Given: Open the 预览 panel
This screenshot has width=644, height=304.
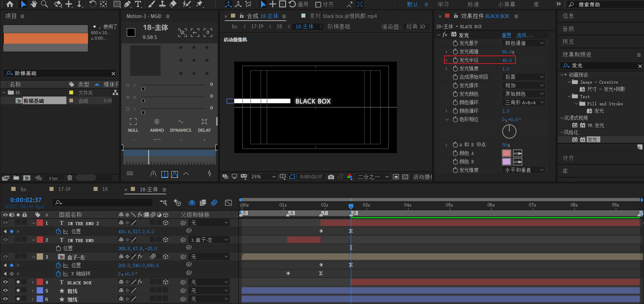Looking at the screenshot, I should point(568,42).
